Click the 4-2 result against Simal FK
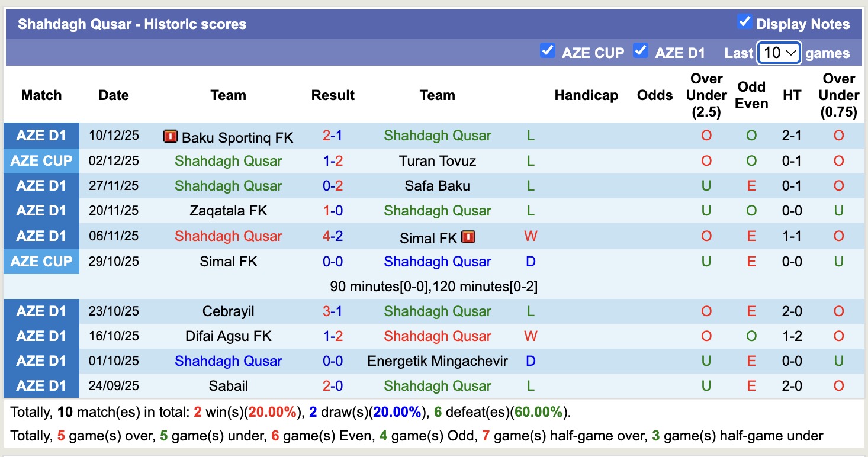 (333, 236)
